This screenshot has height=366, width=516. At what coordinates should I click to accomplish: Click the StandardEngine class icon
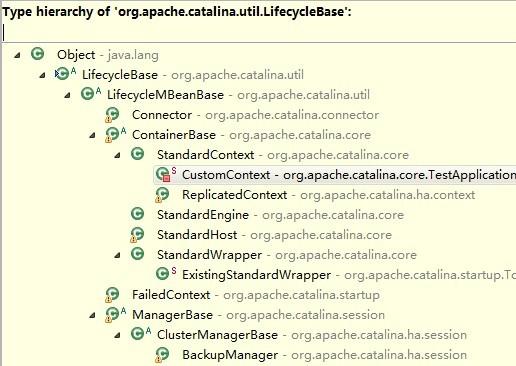pyautogui.click(x=137, y=214)
